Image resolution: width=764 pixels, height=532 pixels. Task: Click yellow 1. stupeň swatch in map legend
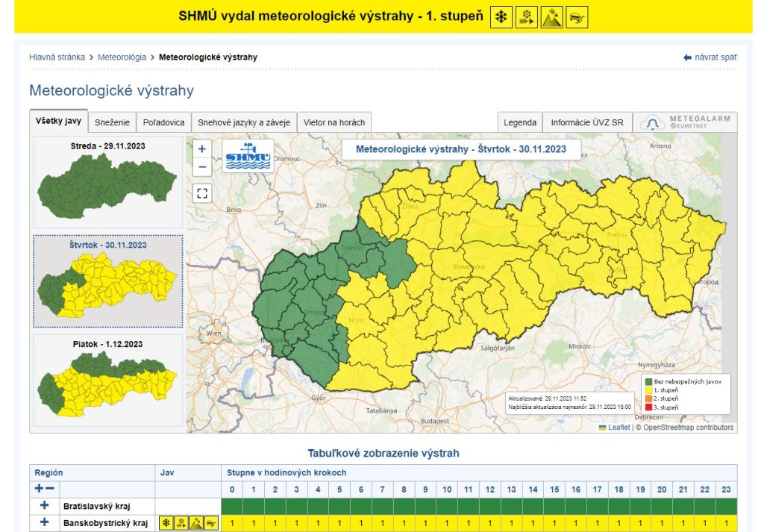tap(648, 389)
